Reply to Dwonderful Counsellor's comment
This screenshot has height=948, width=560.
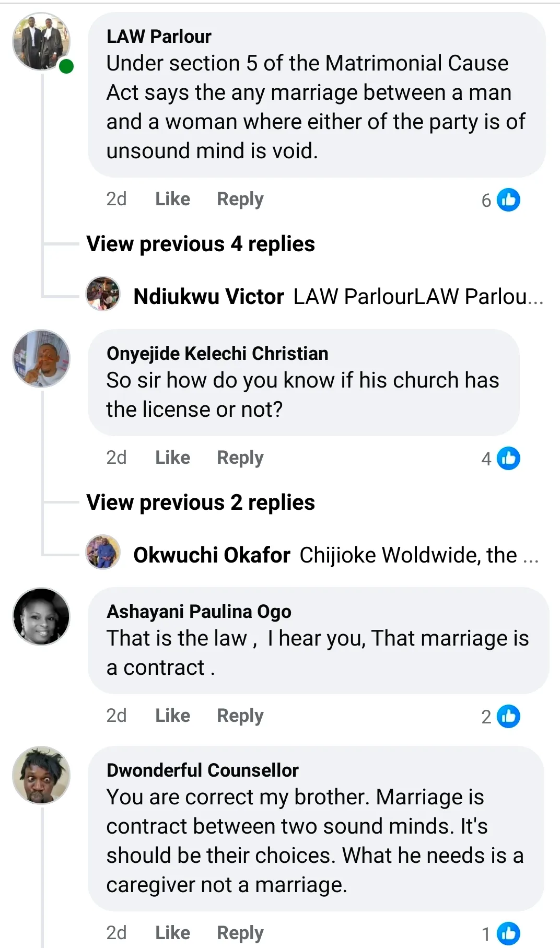point(240,933)
